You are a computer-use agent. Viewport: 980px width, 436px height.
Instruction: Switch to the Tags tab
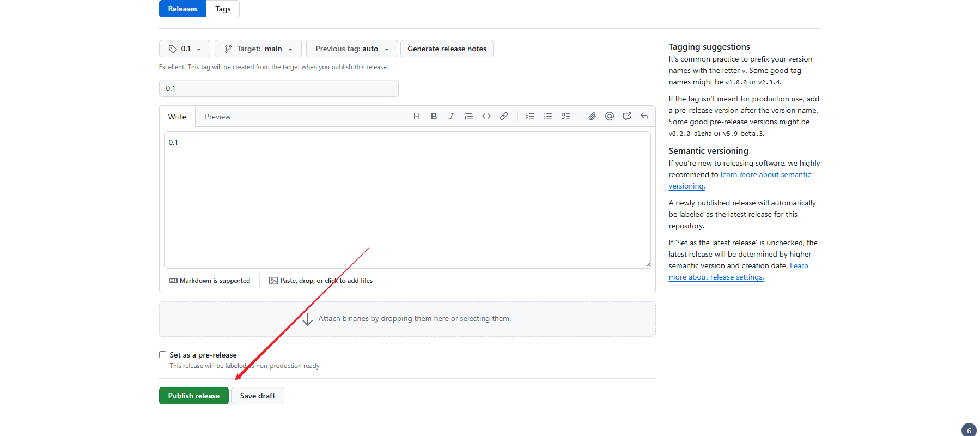[x=223, y=9]
